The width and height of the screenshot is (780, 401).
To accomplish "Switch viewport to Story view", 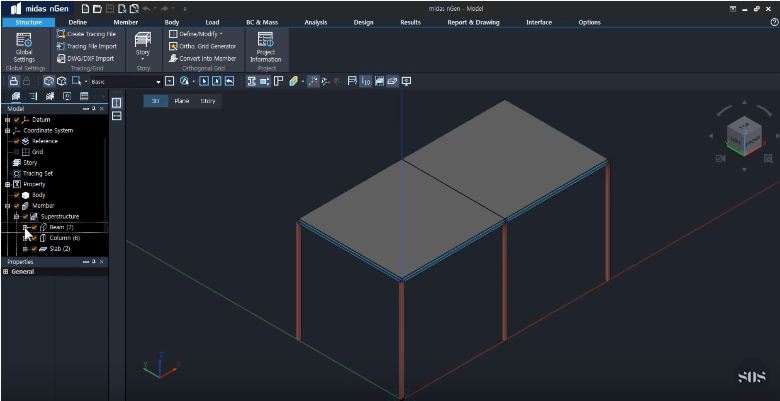I will click(208, 101).
